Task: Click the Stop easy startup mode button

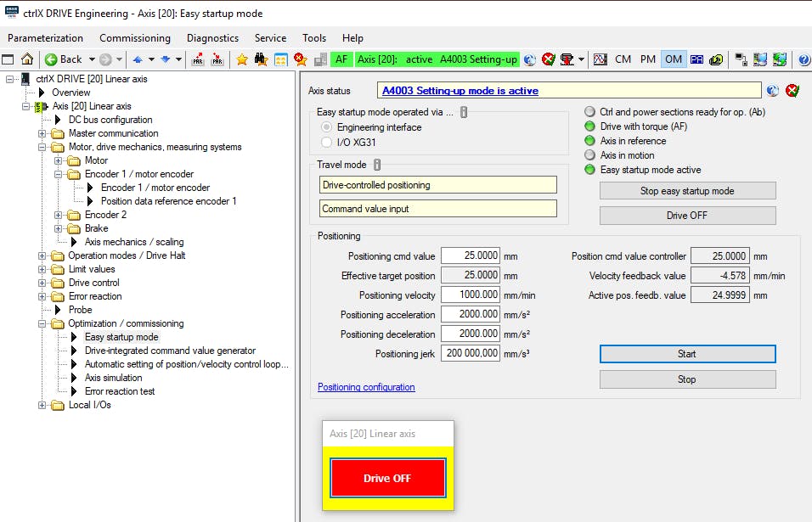Action: (687, 191)
